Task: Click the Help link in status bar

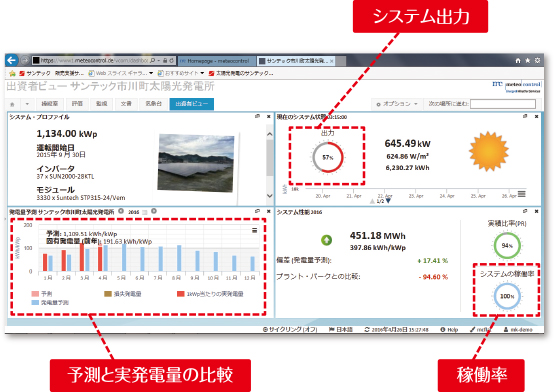Action: click(x=449, y=330)
